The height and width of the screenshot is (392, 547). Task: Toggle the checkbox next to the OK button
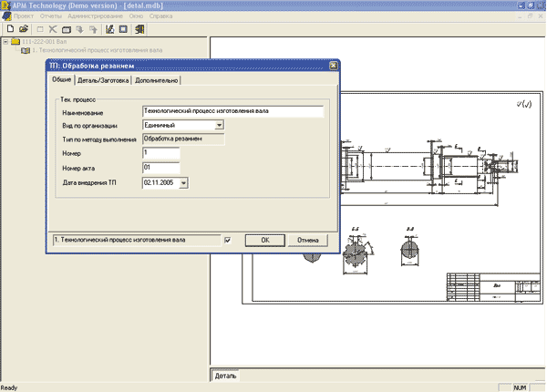point(228,240)
